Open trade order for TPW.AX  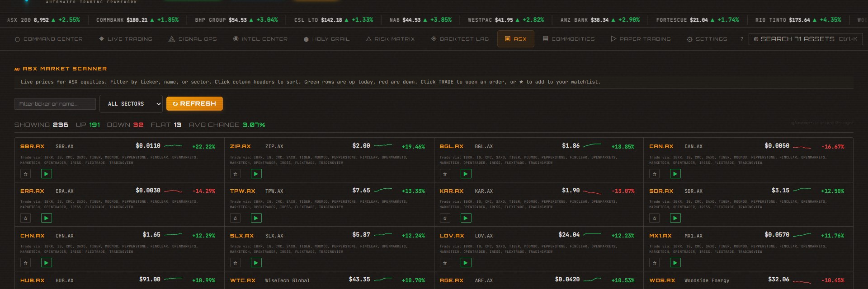(256, 218)
